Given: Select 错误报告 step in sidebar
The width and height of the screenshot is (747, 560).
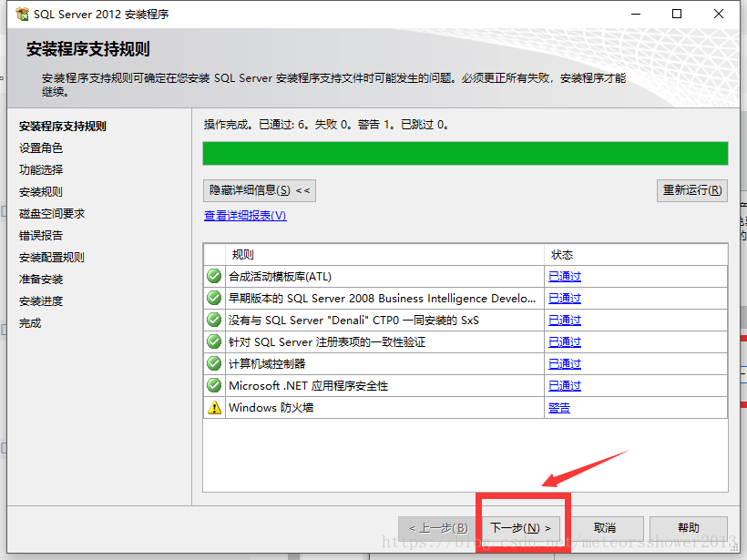Looking at the screenshot, I should (41, 236).
